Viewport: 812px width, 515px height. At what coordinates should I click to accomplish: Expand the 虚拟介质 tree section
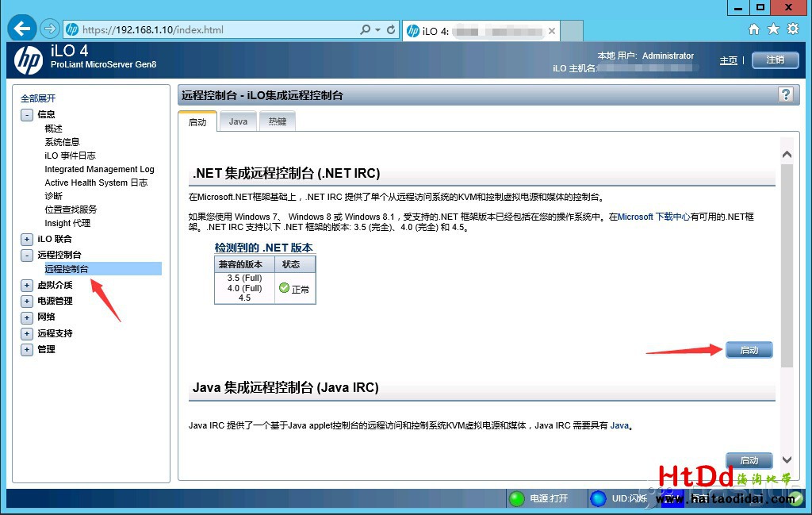pos(27,286)
